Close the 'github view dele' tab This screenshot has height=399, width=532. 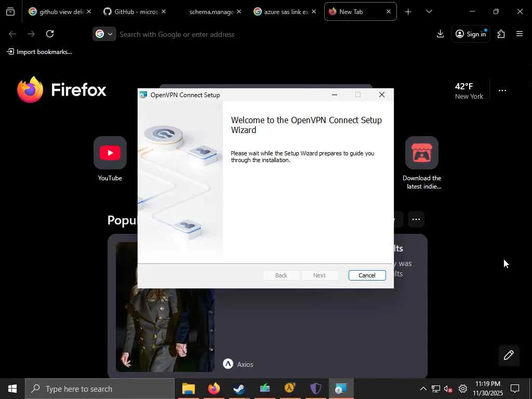[88, 11]
